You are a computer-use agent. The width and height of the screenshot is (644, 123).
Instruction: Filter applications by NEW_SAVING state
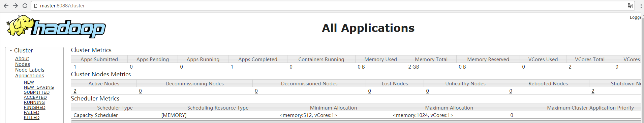39,87
